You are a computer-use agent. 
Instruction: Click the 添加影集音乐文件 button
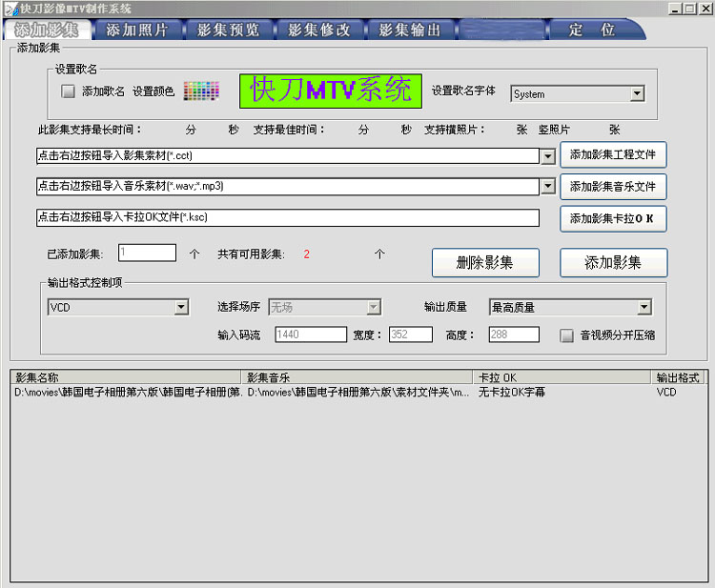coord(612,186)
